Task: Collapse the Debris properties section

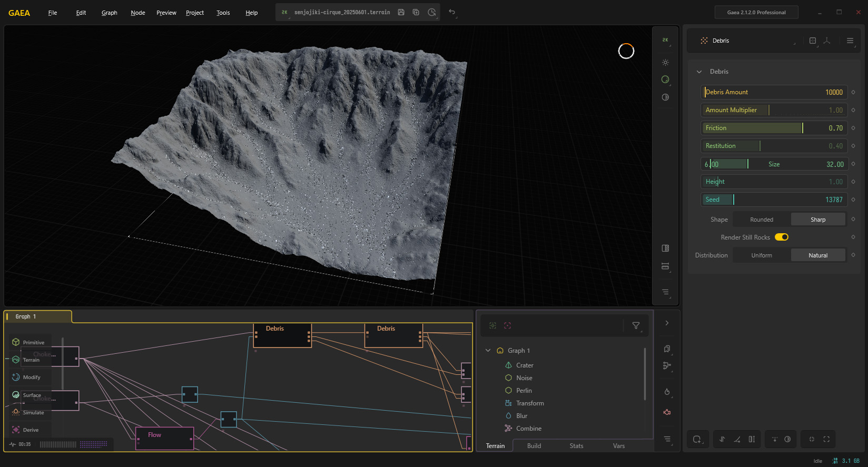Action: point(699,72)
